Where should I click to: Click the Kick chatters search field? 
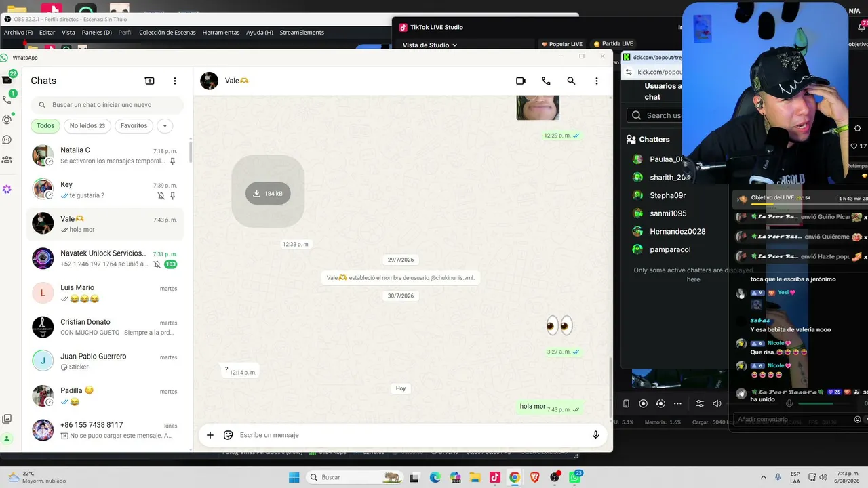point(655,115)
